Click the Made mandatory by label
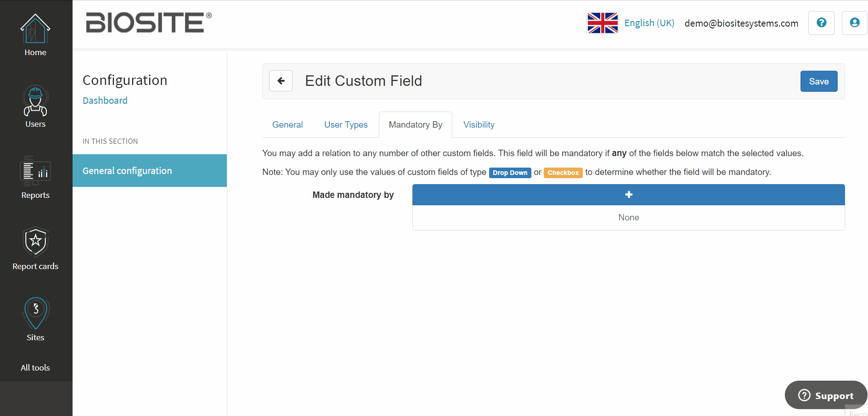 coord(353,195)
